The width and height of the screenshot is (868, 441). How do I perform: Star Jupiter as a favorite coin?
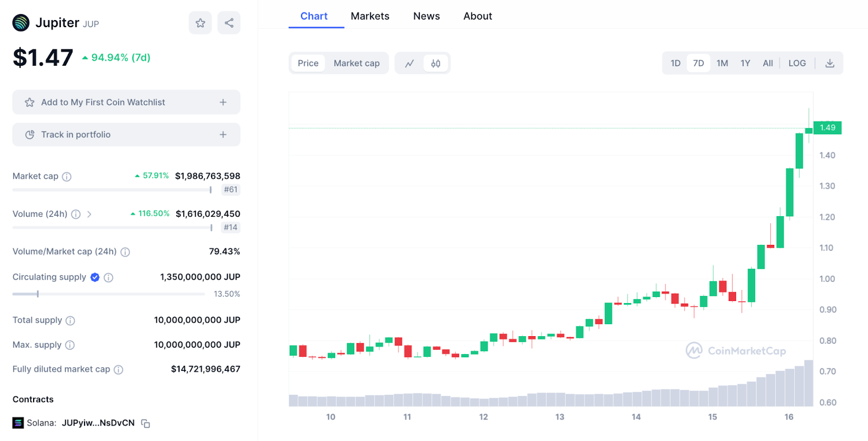pyautogui.click(x=200, y=23)
